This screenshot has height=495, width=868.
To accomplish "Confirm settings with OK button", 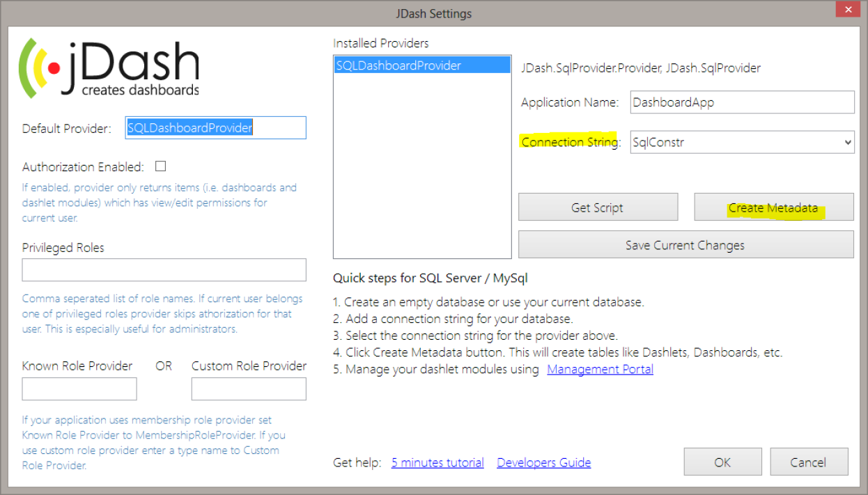I will (722, 462).
